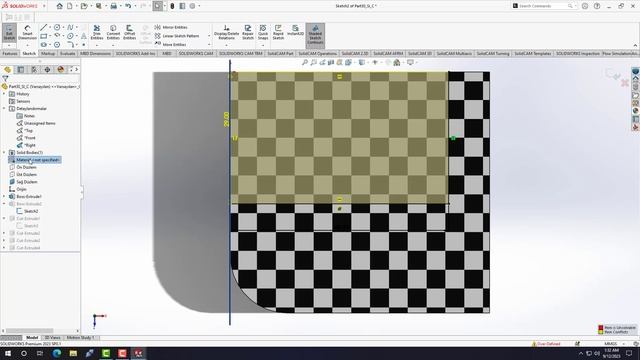
Task: Open PropertyManager tab
Action: tap(21, 70)
